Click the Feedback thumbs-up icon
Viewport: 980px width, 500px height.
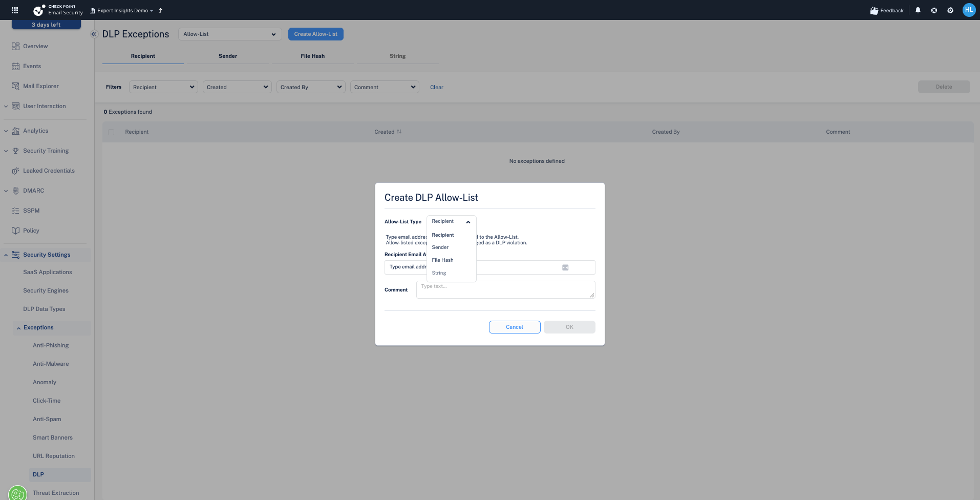(x=874, y=10)
